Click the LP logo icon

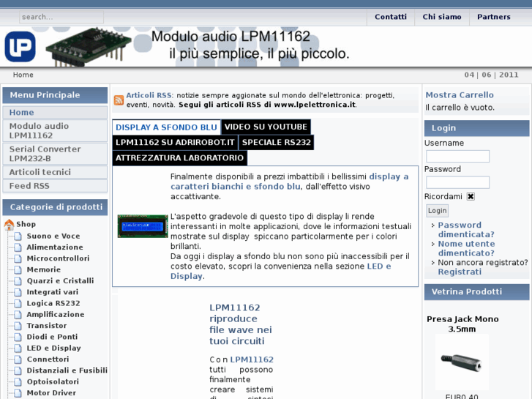click(x=20, y=47)
